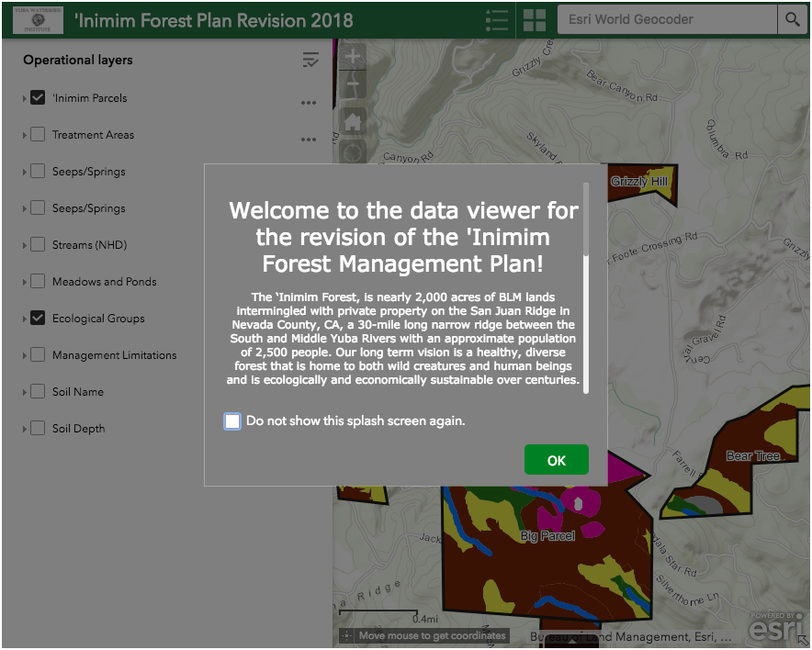Open the basemap gallery grid icon
This screenshot has height=650, width=812.
(x=535, y=19)
